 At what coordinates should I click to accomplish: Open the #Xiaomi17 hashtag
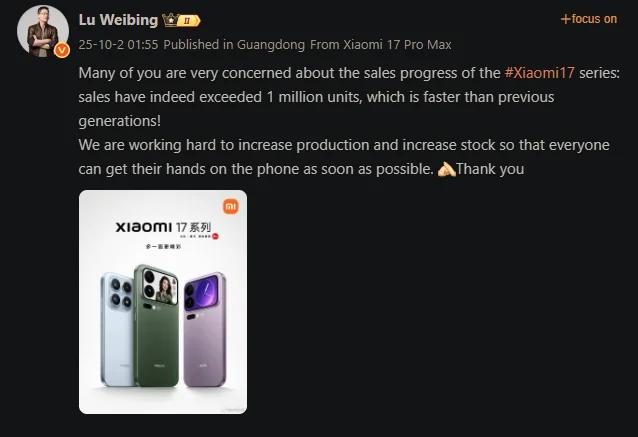point(540,73)
